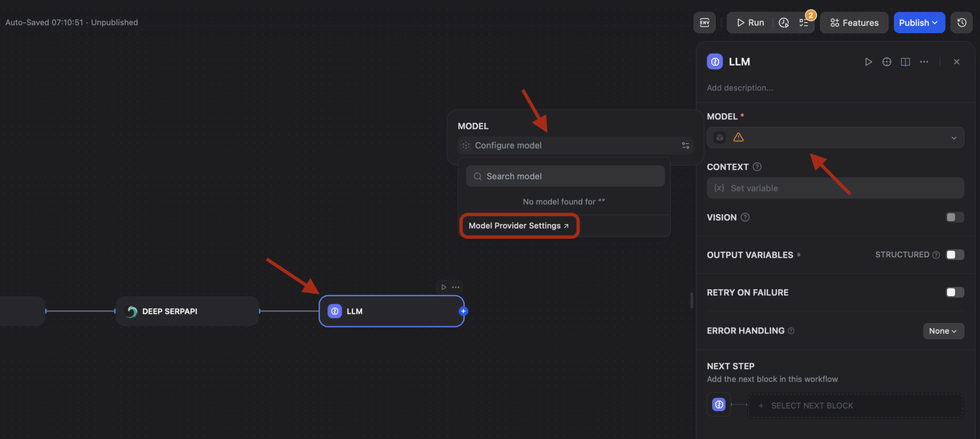Click the VISION help icon
This screenshot has height=439, width=980.
[745, 217]
